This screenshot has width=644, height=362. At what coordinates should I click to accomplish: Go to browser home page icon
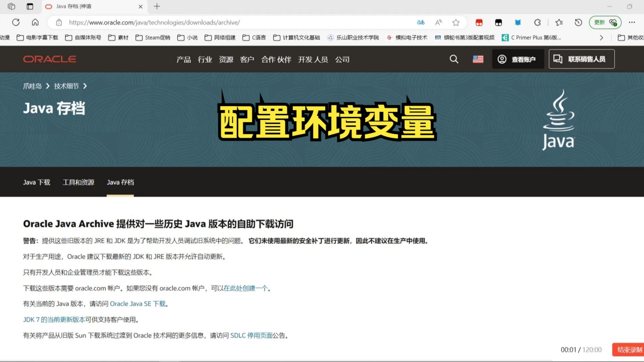[35, 22]
